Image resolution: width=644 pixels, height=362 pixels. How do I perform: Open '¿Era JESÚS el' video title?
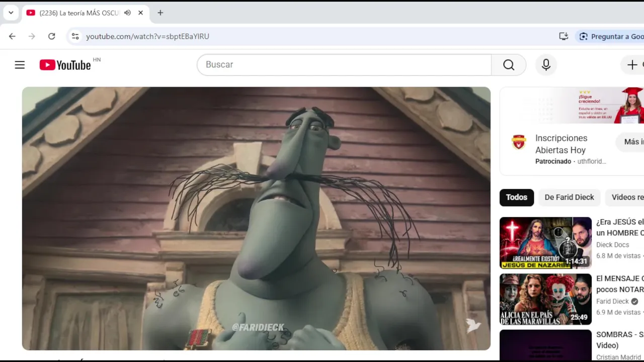[620, 227]
